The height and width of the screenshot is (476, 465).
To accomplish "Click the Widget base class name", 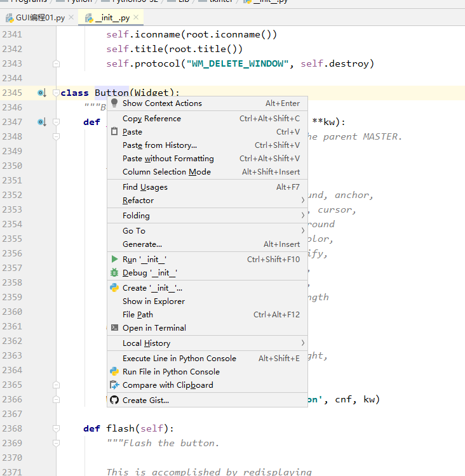I will [151, 93].
